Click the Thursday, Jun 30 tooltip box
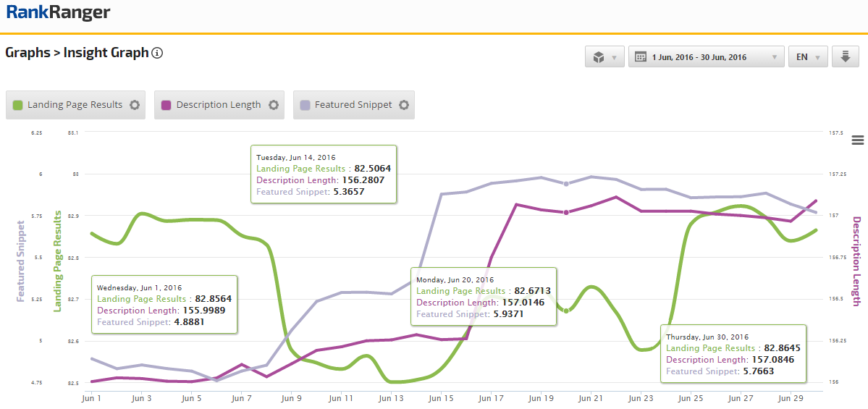Screen dimensions: 868x409 734,354
